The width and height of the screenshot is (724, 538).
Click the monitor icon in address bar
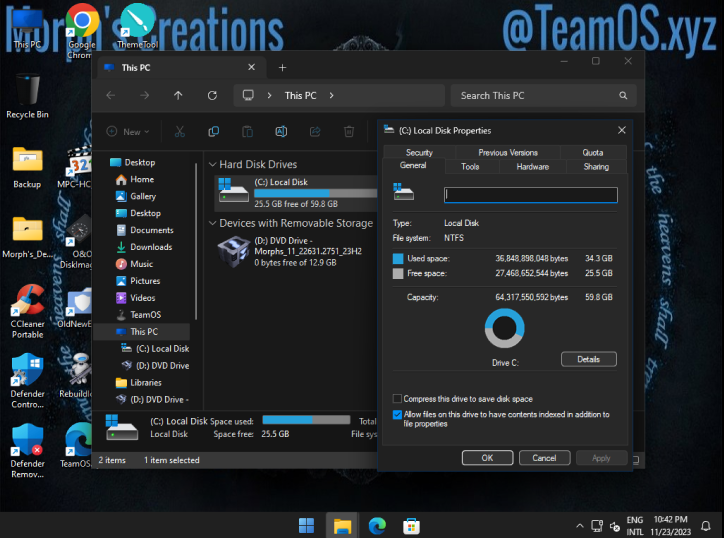[248, 96]
